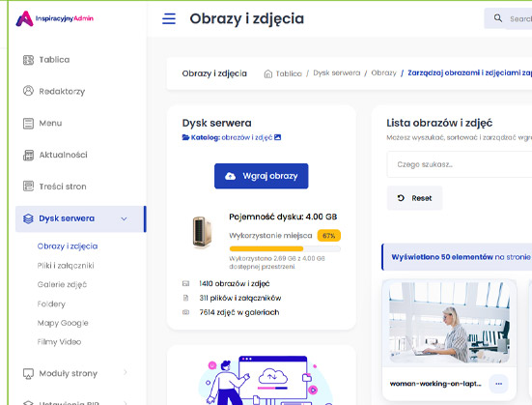Open woman working on laptop thumbnail
Screen dimensions: 532x405
[x=449, y=323]
